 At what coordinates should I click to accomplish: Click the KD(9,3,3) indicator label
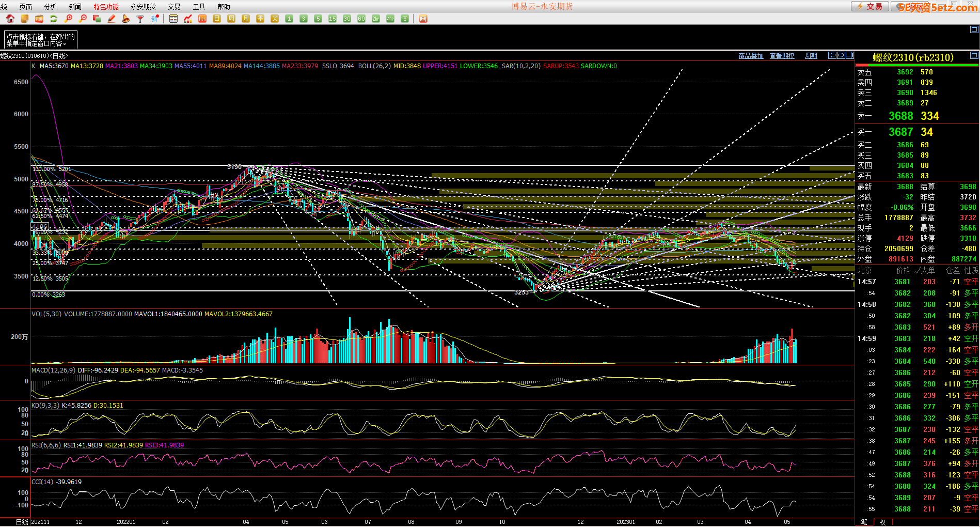[45, 406]
